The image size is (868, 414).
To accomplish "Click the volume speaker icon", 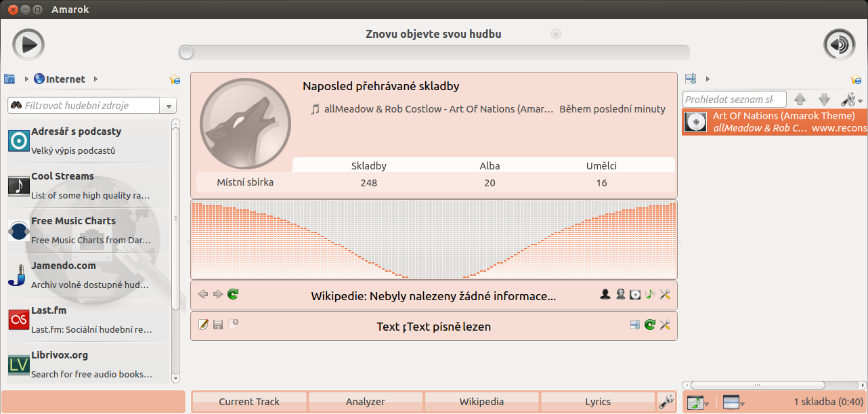I will [839, 45].
